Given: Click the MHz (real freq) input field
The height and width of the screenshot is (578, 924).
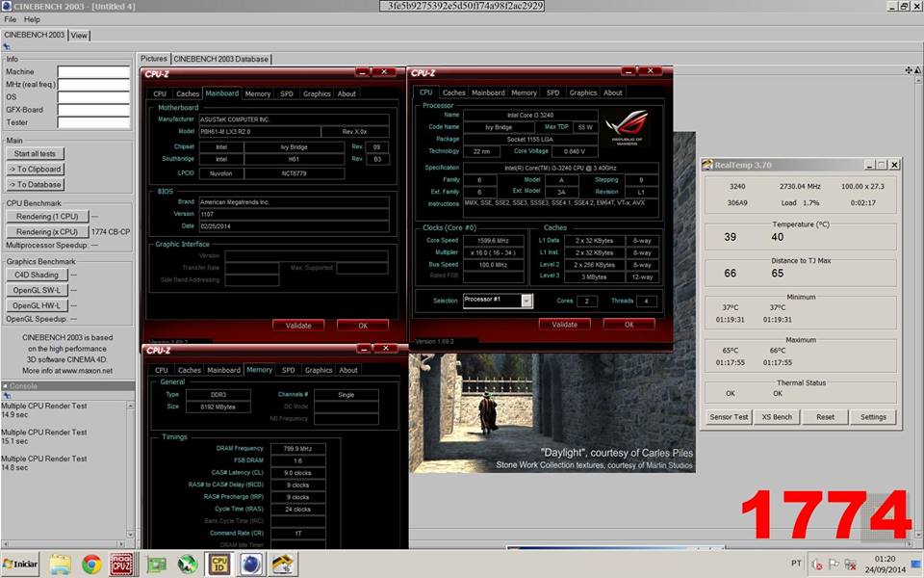Looking at the screenshot, I should 93,85.
